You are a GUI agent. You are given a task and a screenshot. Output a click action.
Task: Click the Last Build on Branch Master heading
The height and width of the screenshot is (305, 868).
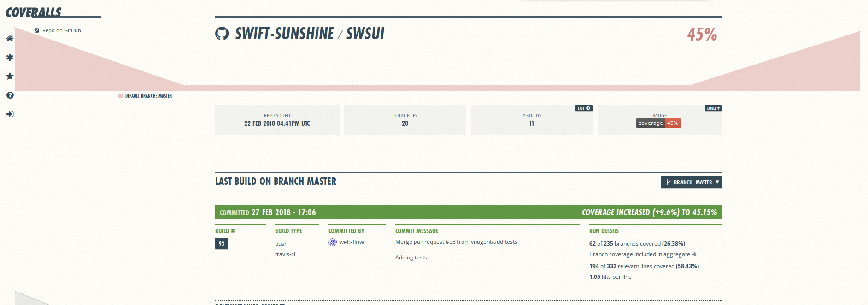tap(276, 182)
